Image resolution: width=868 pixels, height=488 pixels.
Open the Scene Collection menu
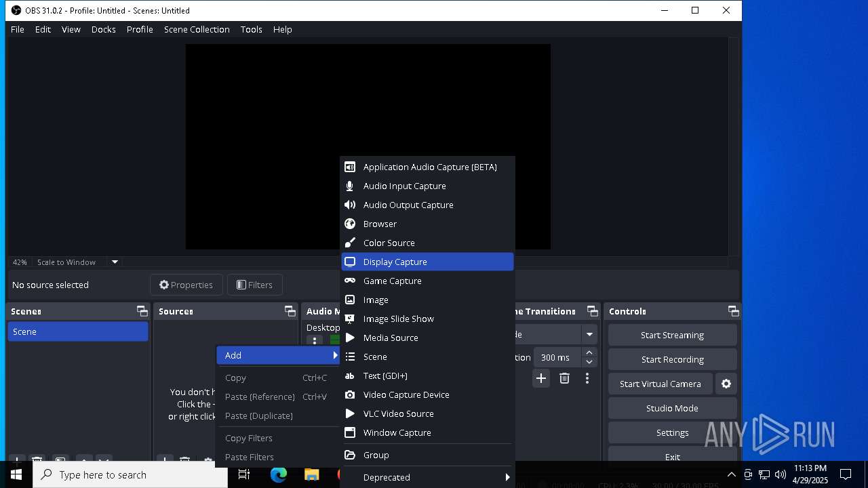(197, 29)
